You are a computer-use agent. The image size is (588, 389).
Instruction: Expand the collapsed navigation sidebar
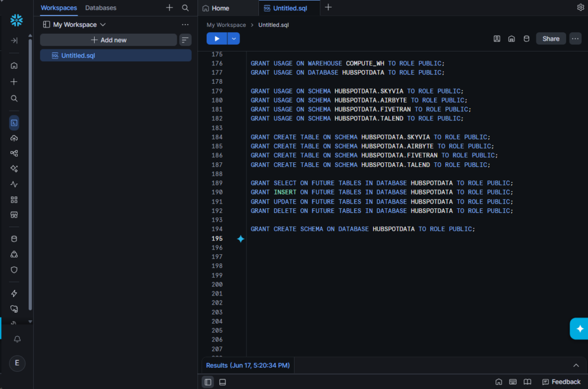tap(14, 41)
